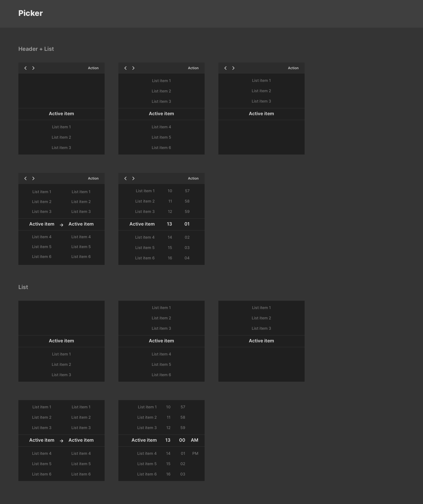Select List item 1 in single-column headerless picker with six items

coord(161,308)
